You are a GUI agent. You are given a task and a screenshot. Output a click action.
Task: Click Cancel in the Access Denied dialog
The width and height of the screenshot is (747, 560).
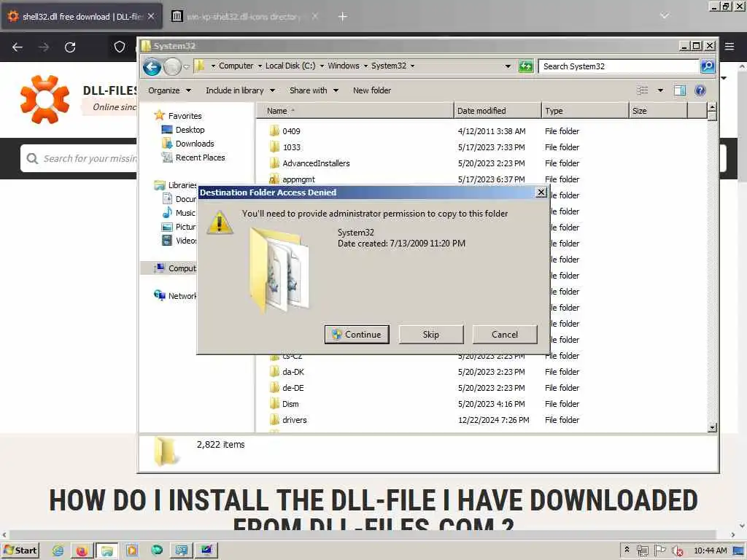point(505,334)
